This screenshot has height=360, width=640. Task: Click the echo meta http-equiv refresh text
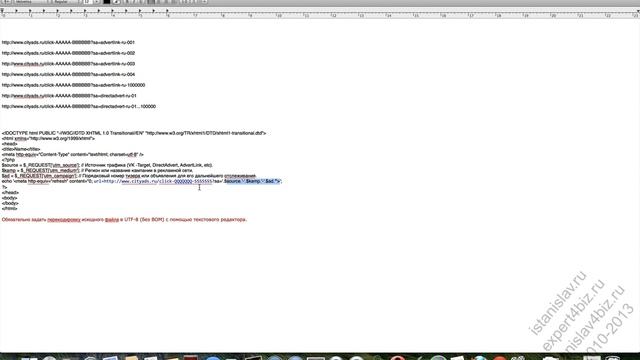click(47, 181)
